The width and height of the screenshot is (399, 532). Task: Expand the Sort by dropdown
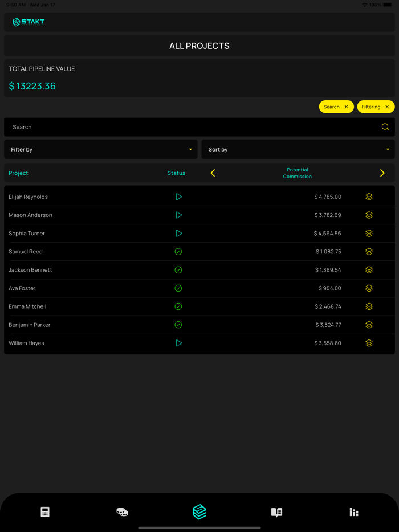pos(298,149)
